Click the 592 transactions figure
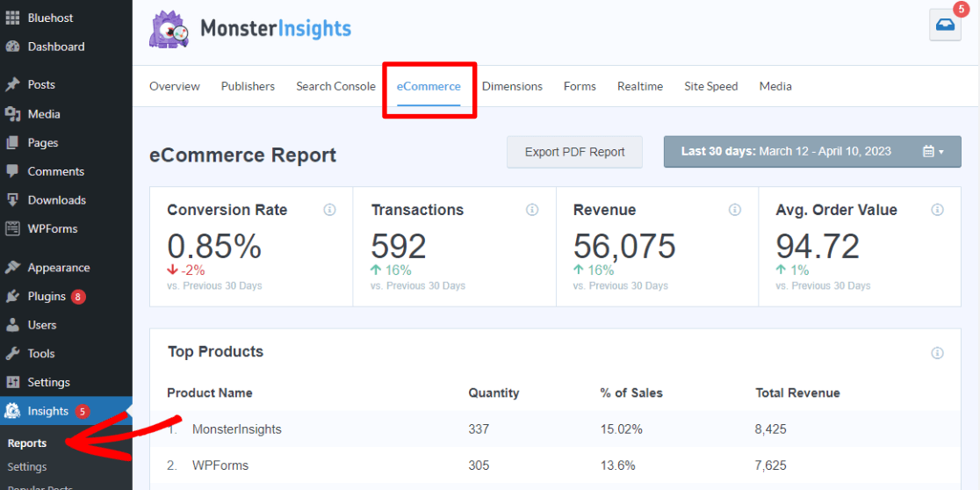980x490 pixels. pyautogui.click(x=399, y=246)
